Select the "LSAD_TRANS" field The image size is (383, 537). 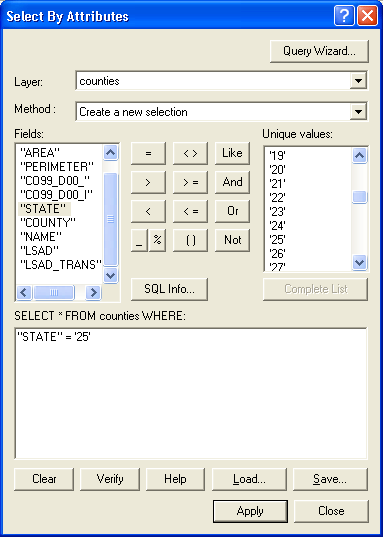click(61, 265)
